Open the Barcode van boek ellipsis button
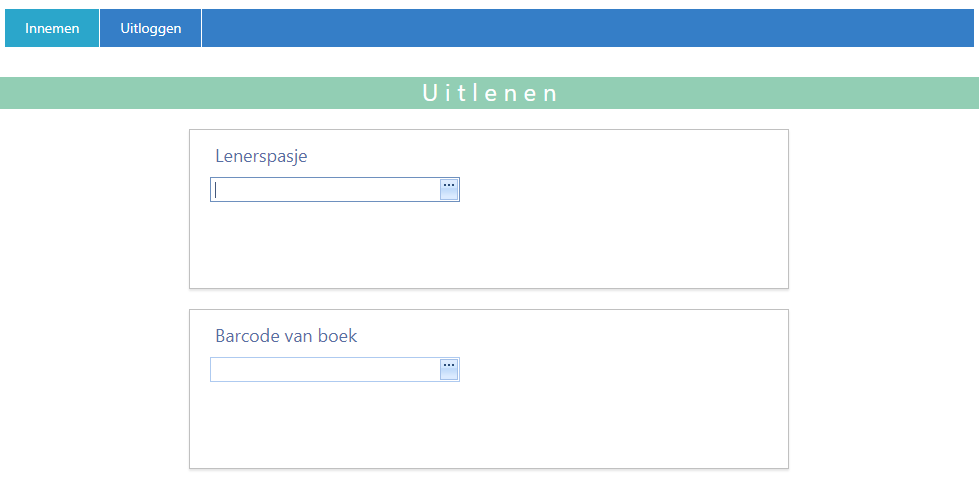 (x=449, y=369)
